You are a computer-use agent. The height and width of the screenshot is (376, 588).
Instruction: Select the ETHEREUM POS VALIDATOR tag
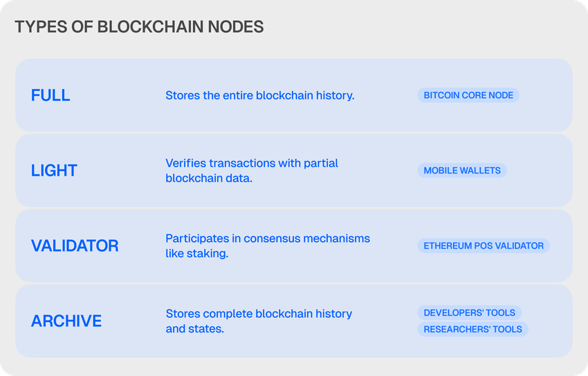(x=484, y=246)
